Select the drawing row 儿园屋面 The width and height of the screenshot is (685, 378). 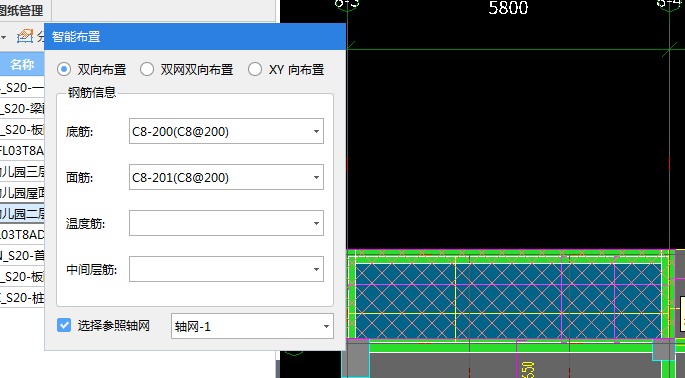22,193
